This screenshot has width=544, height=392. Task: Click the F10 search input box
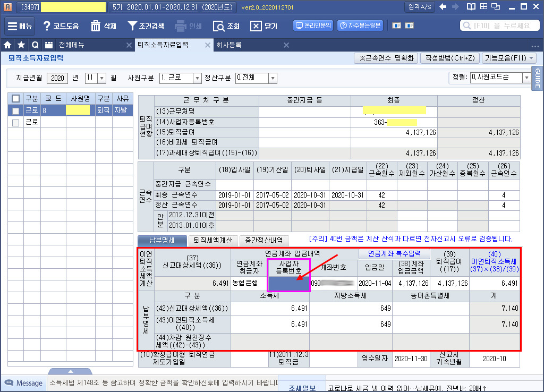pyautogui.click(x=500, y=25)
